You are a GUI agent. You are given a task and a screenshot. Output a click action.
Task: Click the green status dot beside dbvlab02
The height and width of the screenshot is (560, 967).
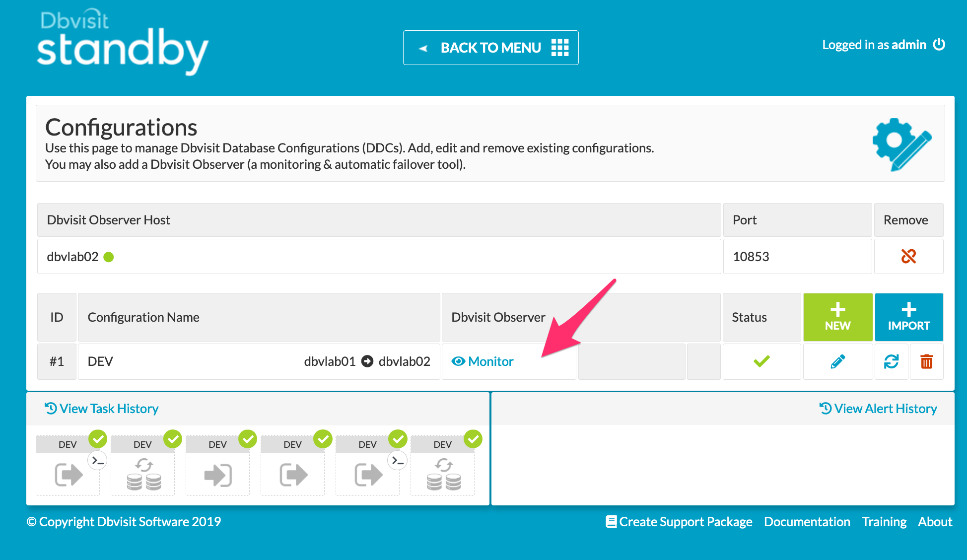[109, 257]
